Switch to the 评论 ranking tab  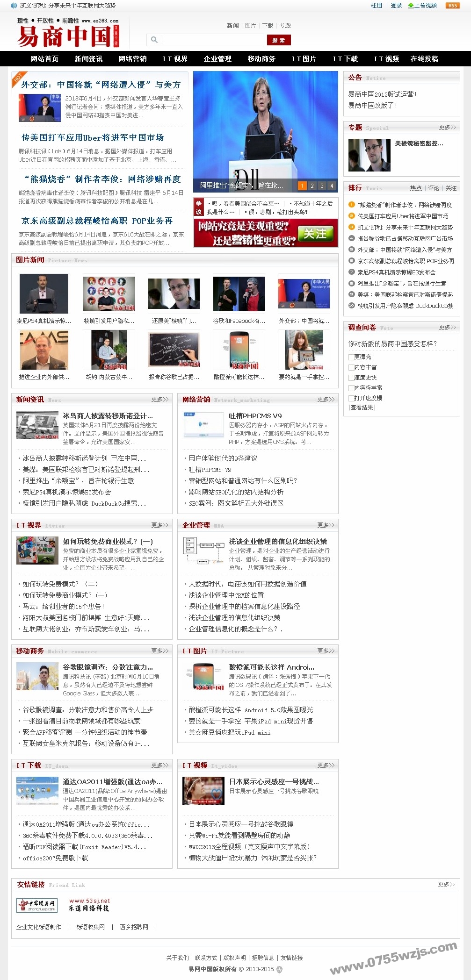(434, 188)
